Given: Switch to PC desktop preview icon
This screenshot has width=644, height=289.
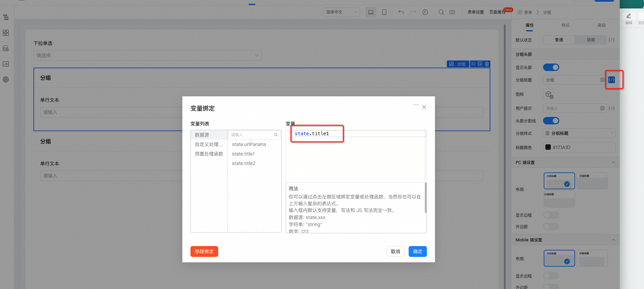Looking at the screenshot, I should 371,12.
